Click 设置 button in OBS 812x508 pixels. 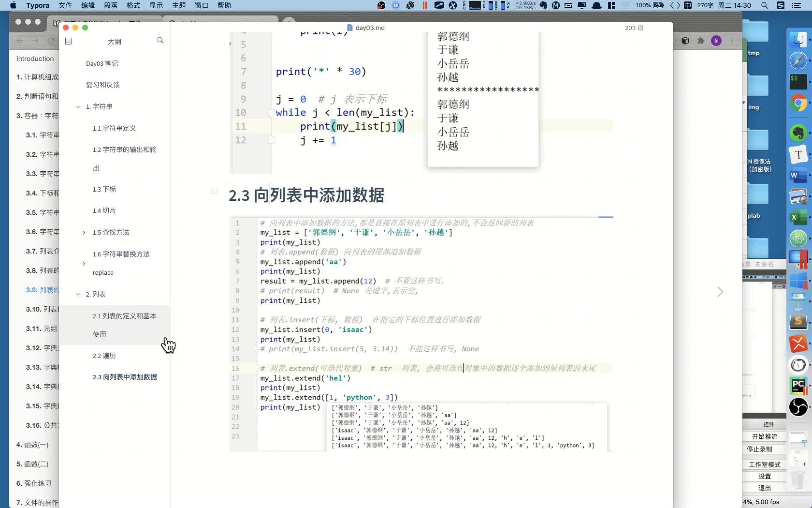point(765,476)
